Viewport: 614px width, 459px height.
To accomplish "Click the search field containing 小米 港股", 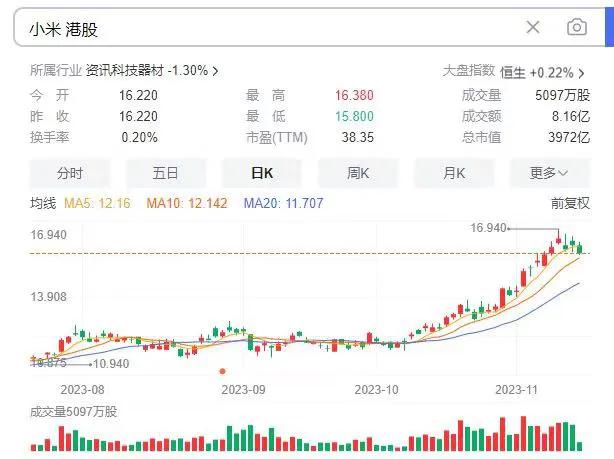I will click(309, 27).
